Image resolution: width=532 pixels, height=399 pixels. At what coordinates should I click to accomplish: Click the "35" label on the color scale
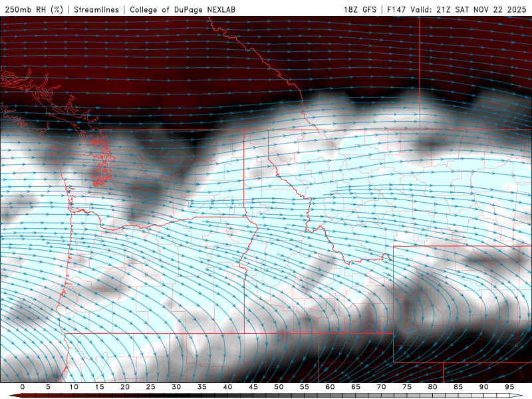[202, 387]
